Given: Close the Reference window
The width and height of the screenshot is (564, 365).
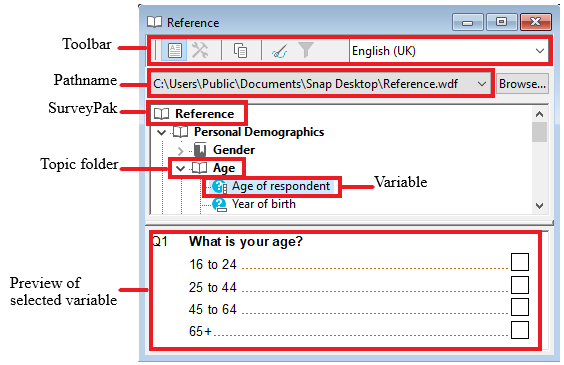Looking at the screenshot, I should tap(535, 22).
